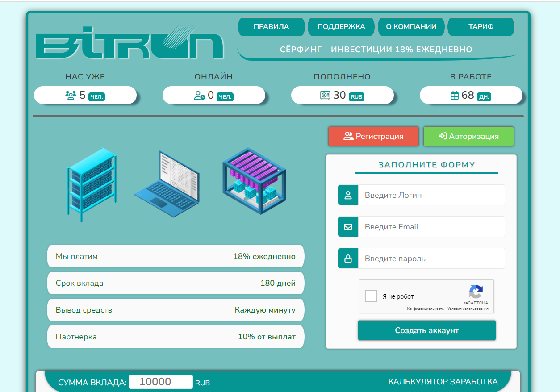The image size is (560, 392).
Task: Click the online user icon under ОНЛАЙН
Action: coord(199,95)
